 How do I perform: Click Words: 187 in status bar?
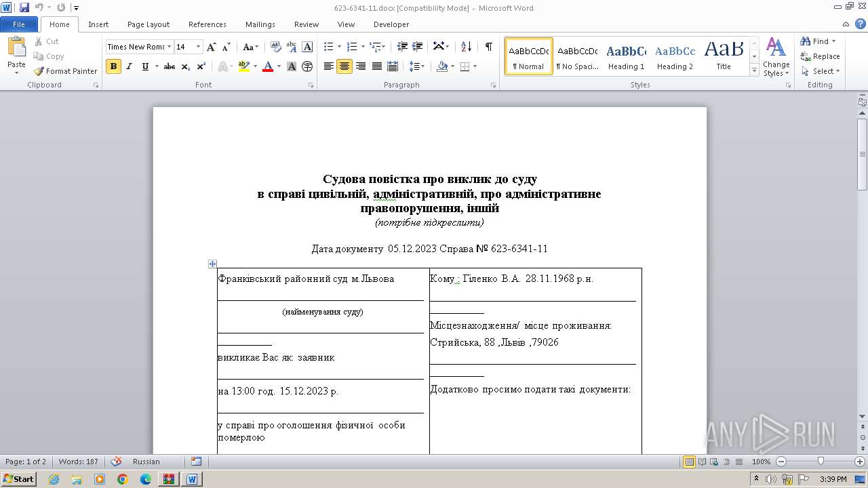pos(78,462)
